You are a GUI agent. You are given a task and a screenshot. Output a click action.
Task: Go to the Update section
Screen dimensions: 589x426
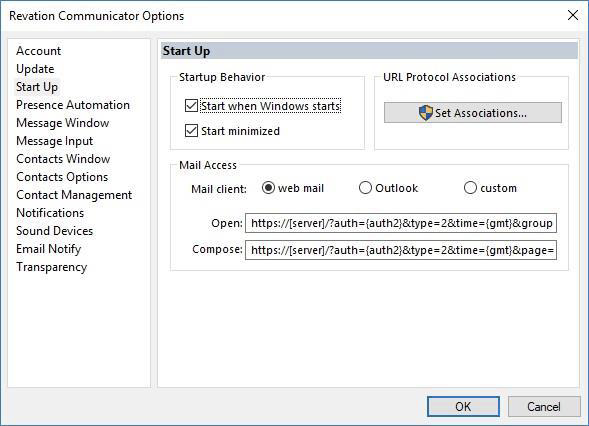(35, 69)
